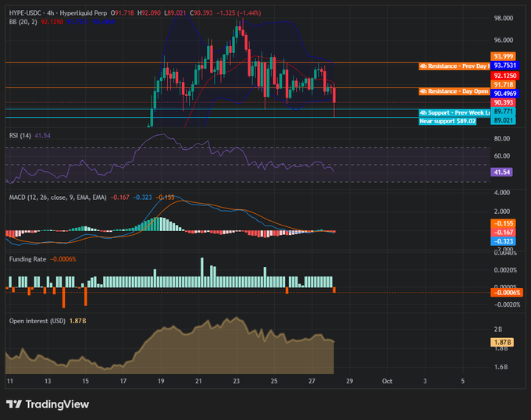531x420 pixels.
Task: Click the 96.000 price axis label
Action: point(503,41)
